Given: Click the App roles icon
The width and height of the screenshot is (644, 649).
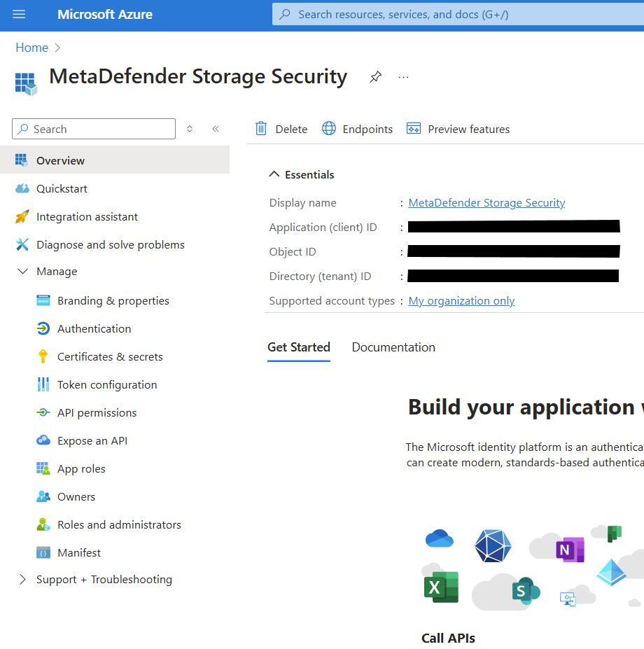Looking at the screenshot, I should tap(43, 468).
